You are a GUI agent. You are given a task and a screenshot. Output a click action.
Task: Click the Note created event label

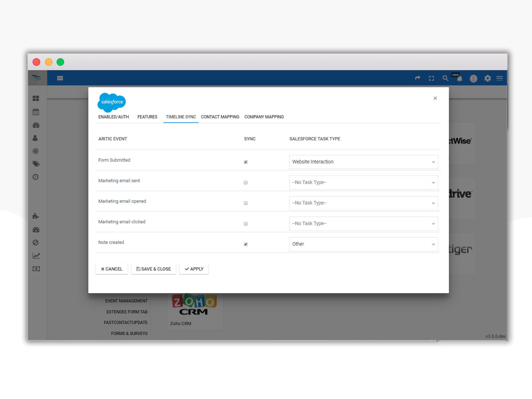(111, 242)
